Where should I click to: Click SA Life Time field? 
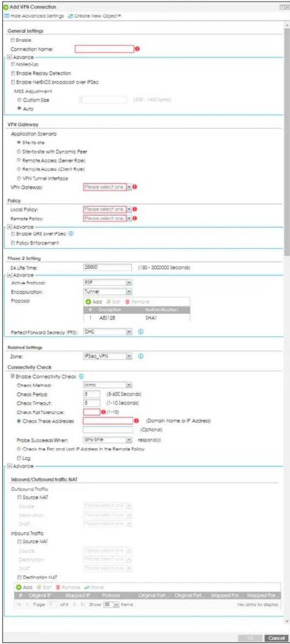coord(107,268)
